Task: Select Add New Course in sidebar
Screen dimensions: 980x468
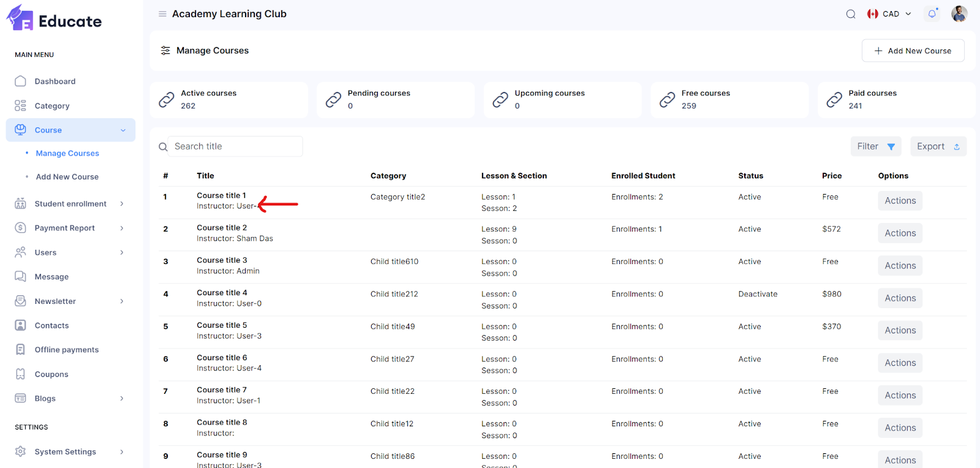Action: pyautogui.click(x=67, y=177)
